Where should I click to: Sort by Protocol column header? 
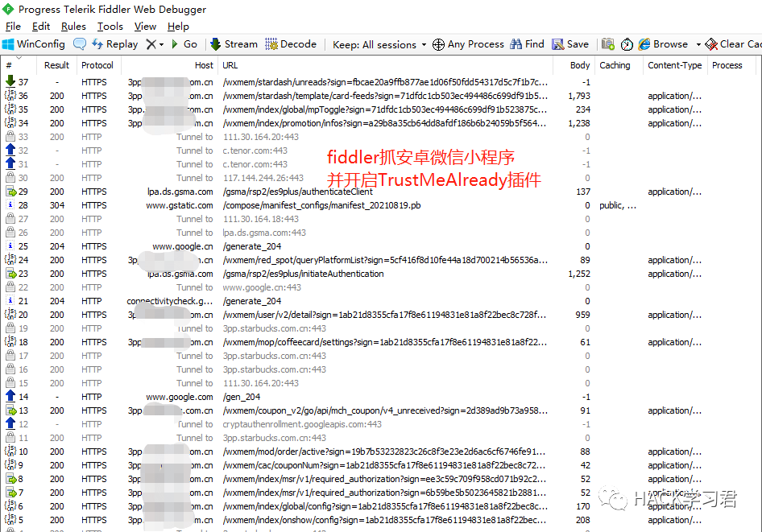coord(97,65)
